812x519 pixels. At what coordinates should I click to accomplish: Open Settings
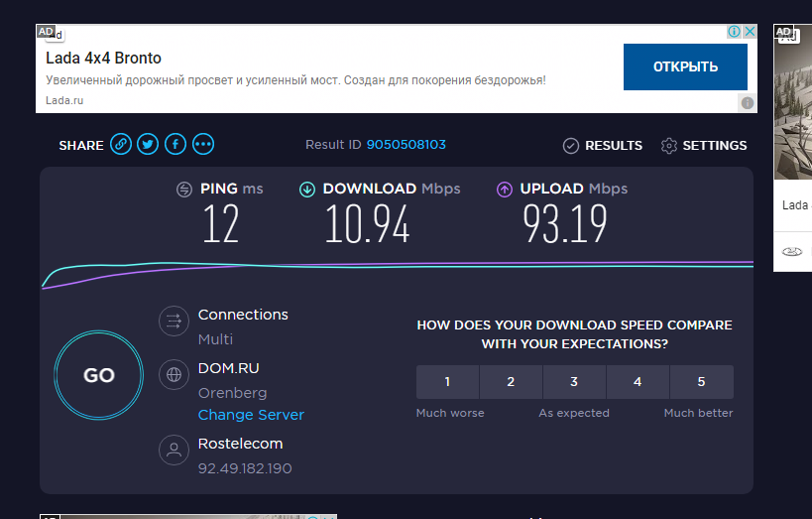704,146
